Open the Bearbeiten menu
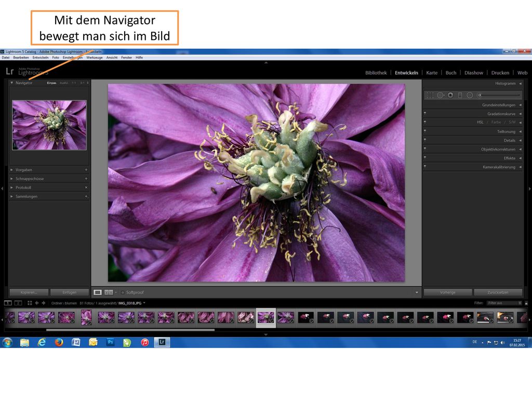Viewport: 532px width, 399px height. 21,58
